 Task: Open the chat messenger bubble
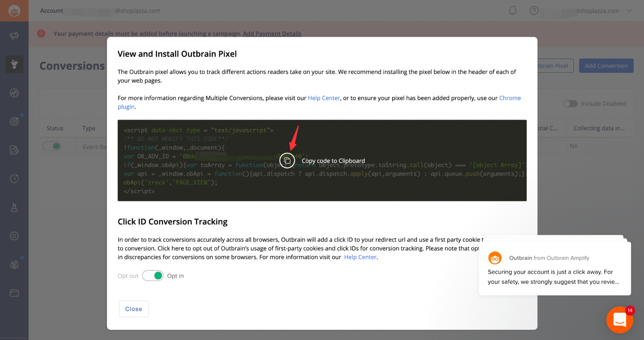620,320
